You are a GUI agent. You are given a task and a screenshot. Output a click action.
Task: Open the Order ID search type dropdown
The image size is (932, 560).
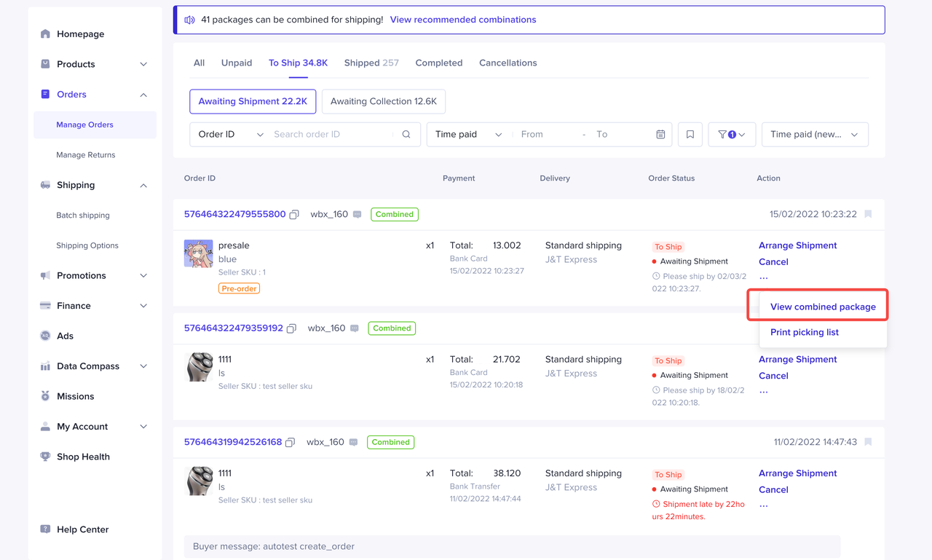point(231,134)
